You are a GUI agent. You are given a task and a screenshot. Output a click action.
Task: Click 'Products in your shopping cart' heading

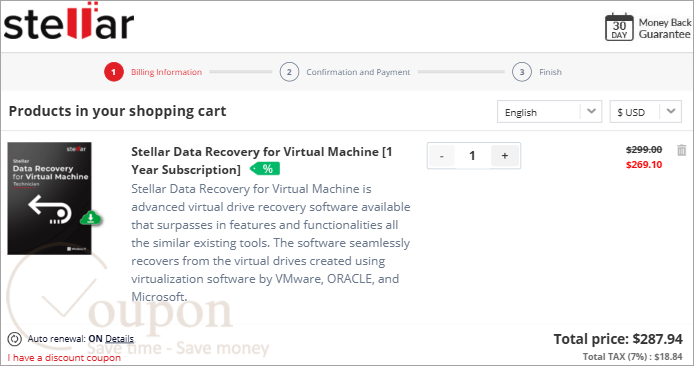pyautogui.click(x=117, y=111)
